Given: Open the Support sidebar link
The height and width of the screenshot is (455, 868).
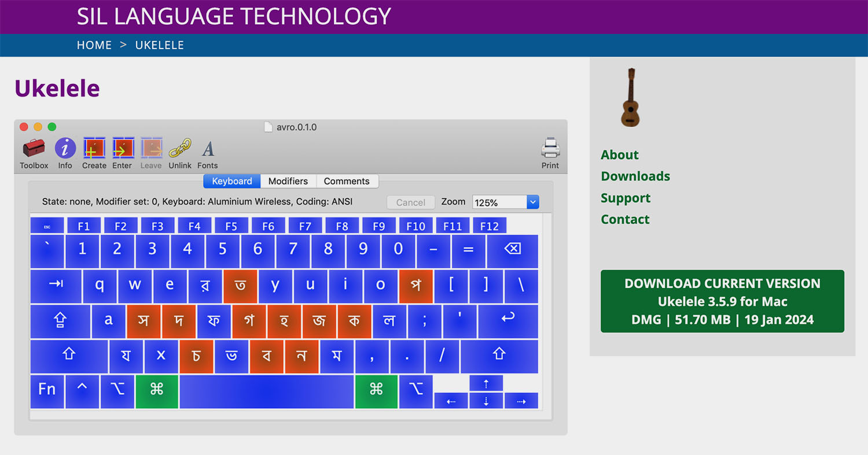Looking at the screenshot, I should tap(626, 198).
